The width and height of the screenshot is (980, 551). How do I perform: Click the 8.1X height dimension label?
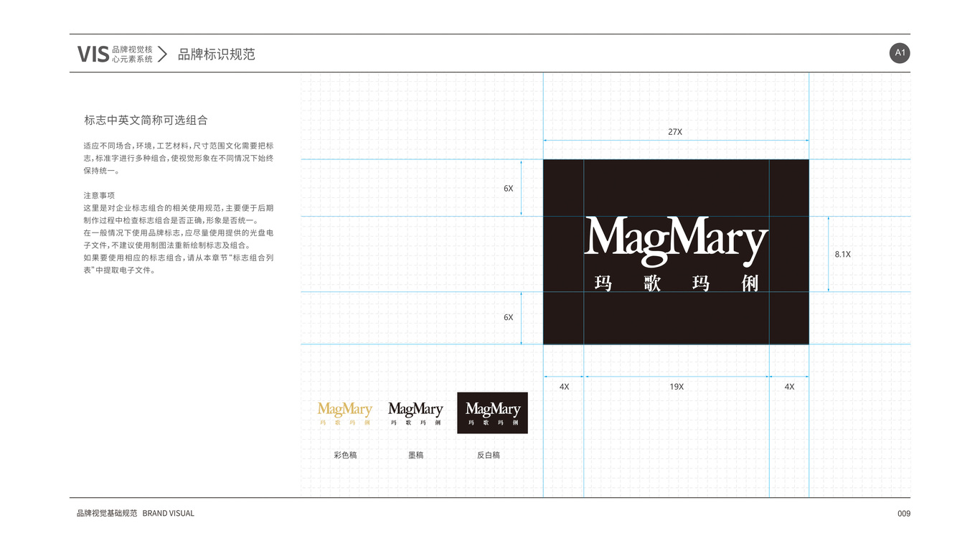pyautogui.click(x=842, y=254)
